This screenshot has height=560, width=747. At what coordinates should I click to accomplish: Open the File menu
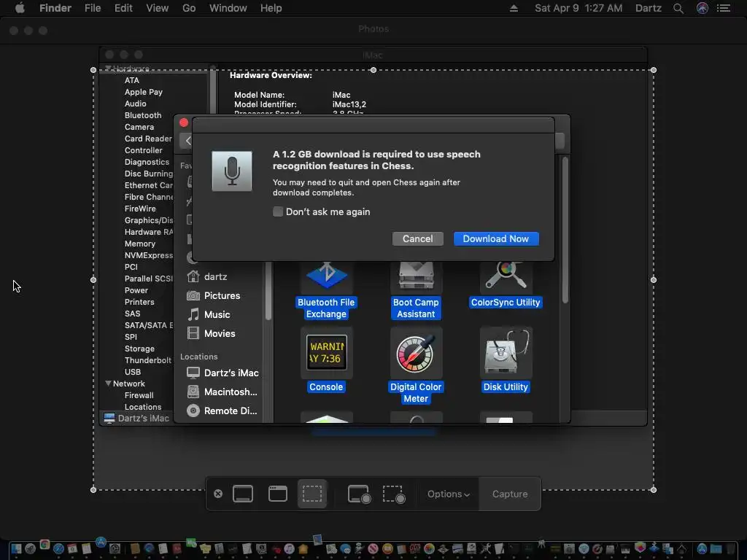(93, 8)
